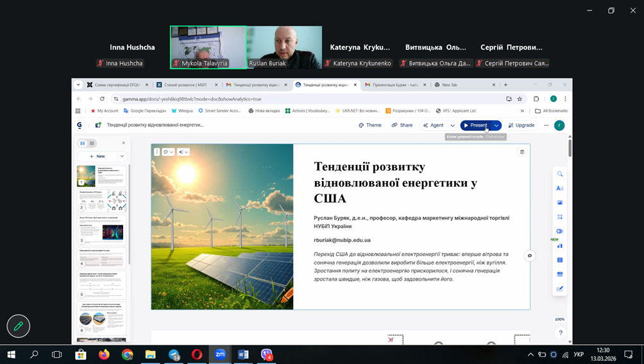Click the Share button
This screenshot has height=364, width=644.
coord(402,125)
